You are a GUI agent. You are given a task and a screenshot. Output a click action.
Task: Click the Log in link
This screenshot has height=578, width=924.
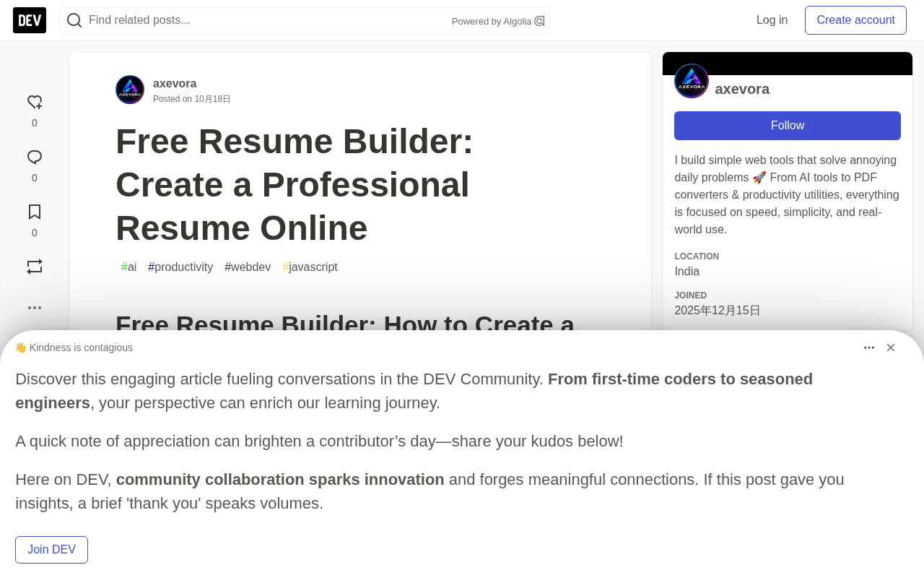(x=772, y=20)
